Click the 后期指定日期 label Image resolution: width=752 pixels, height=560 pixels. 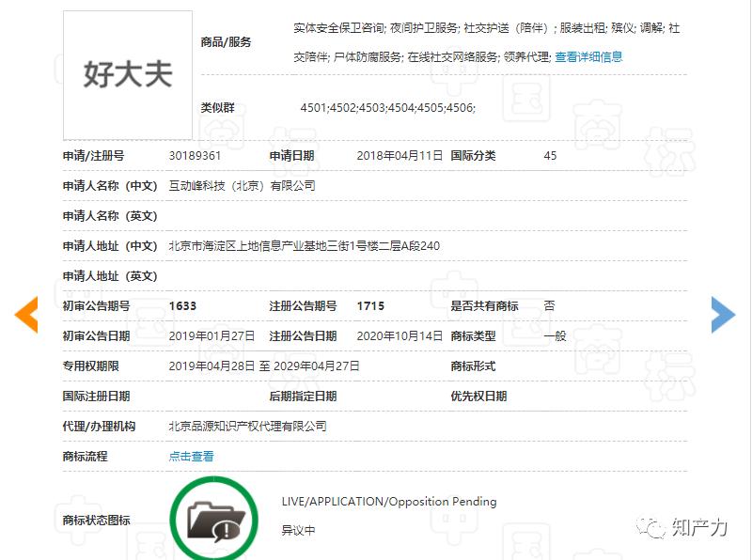(x=303, y=396)
